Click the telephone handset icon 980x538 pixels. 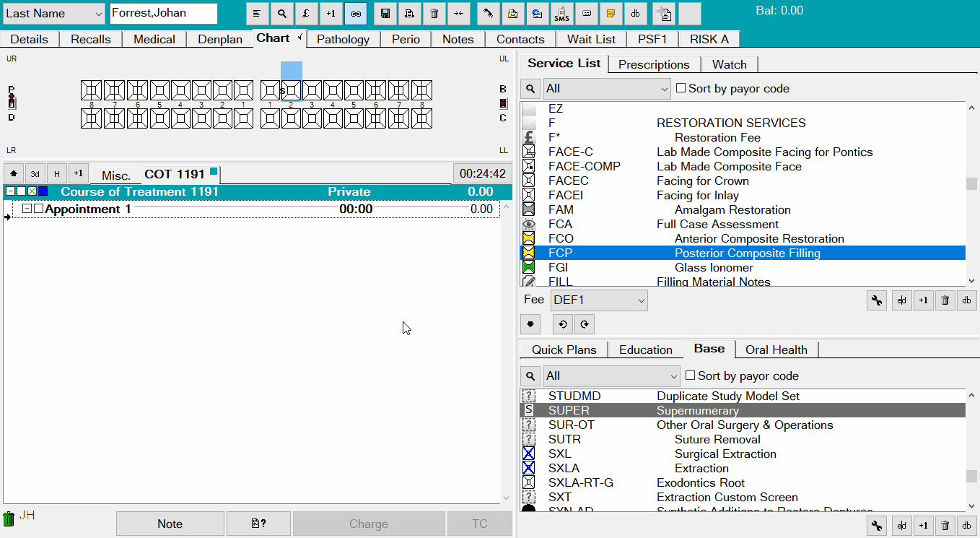tap(489, 14)
